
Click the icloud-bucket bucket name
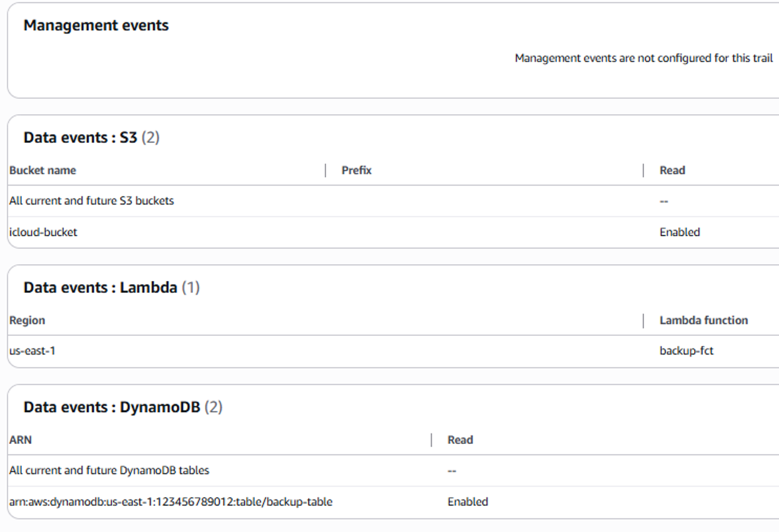point(43,232)
